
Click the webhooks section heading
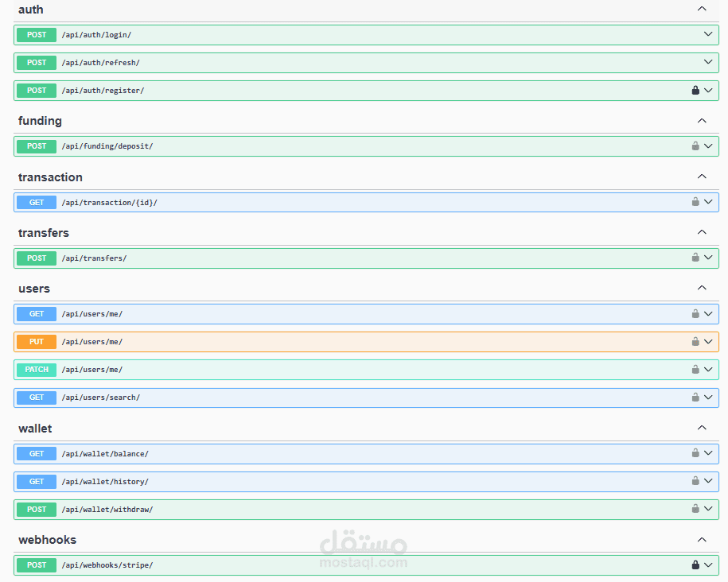click(x=48, y=540)
